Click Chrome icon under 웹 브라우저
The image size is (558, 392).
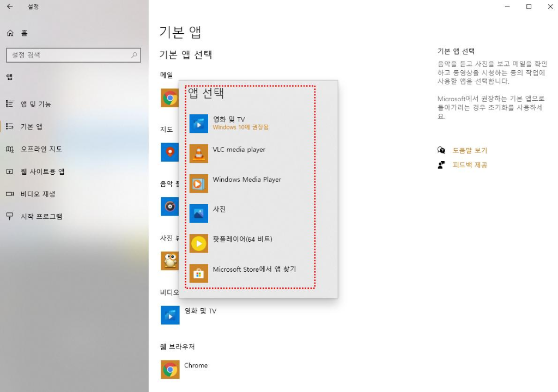pyautogui.click(x=170, y=370)
